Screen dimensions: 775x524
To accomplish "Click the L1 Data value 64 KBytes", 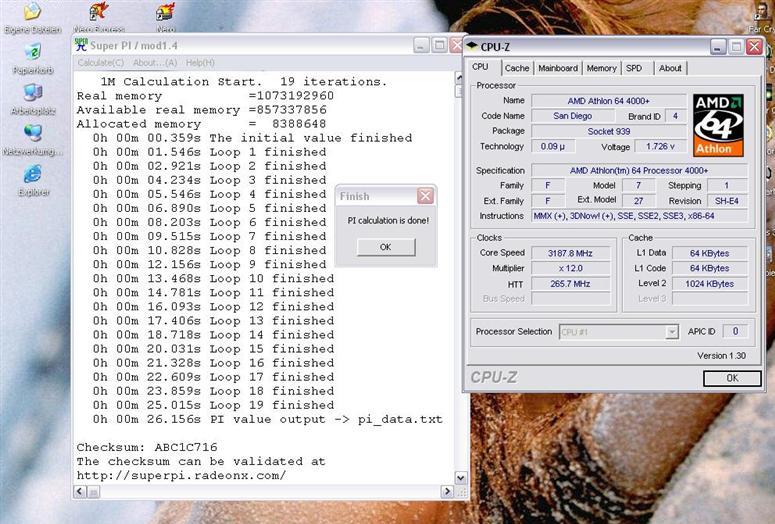I will [709, 253].
